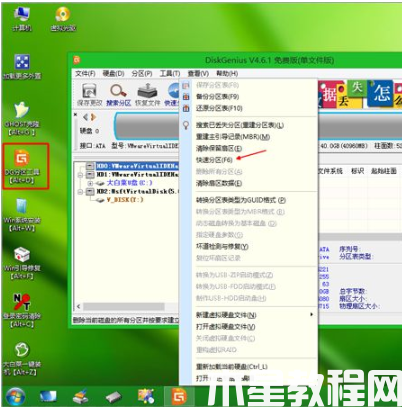The image size is (402, 407).
Task: Click 标识 column header
Action: click(x=357, y=171)
